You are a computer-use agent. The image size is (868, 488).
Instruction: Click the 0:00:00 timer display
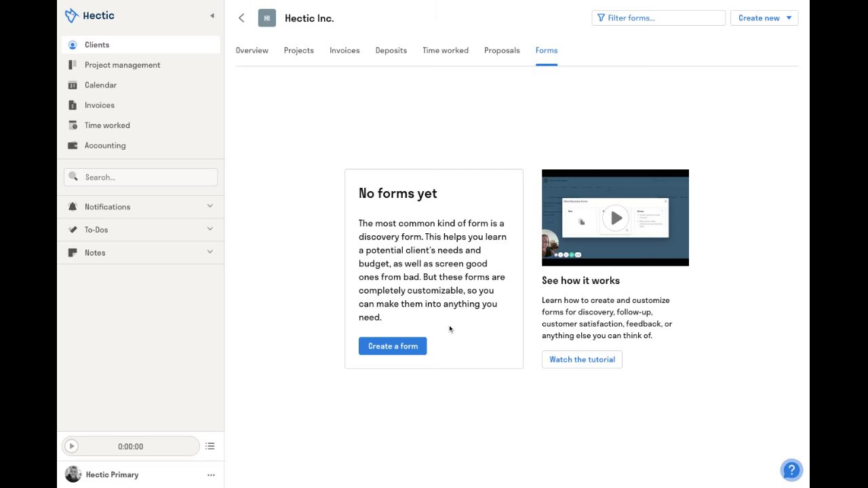131,447
